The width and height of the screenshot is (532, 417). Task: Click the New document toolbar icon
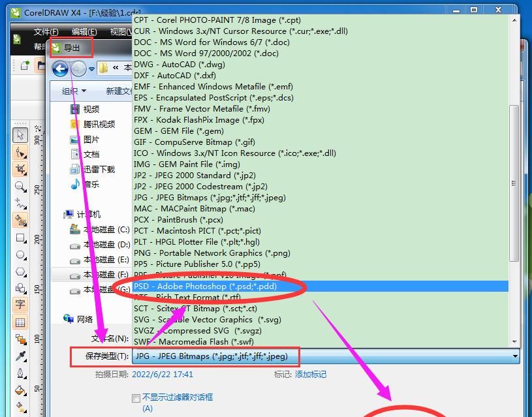point(24,65)
